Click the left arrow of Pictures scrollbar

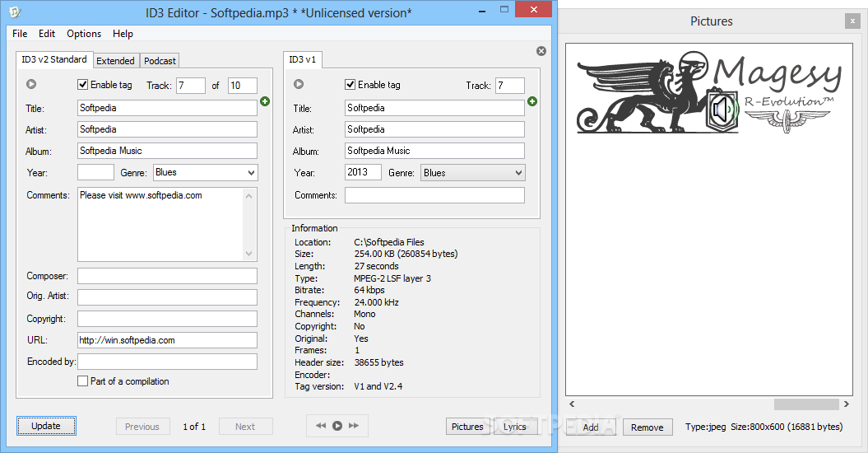[x=572, y=404]
